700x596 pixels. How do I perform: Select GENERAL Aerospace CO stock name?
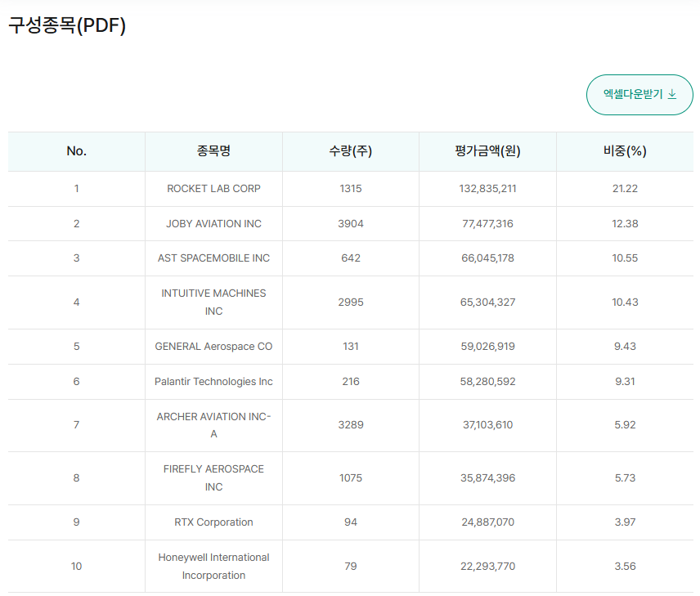tap(213, 347)
